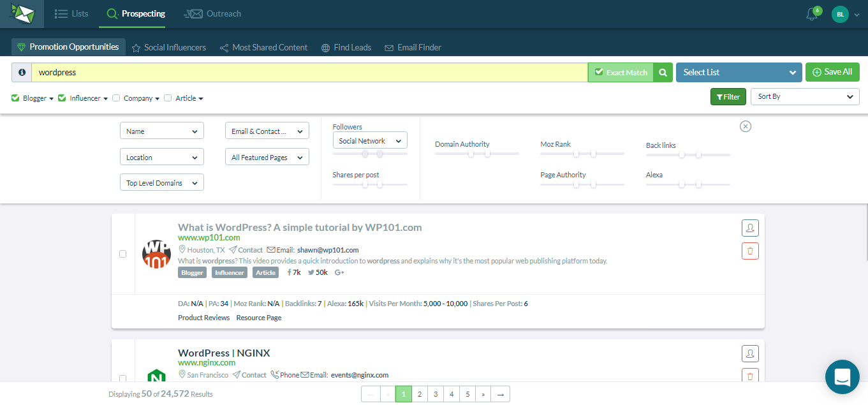Open the Top Level Domains dropdown
Viewport: 868px width, 405px height.
pyautogui.click(x=162, y=182)
